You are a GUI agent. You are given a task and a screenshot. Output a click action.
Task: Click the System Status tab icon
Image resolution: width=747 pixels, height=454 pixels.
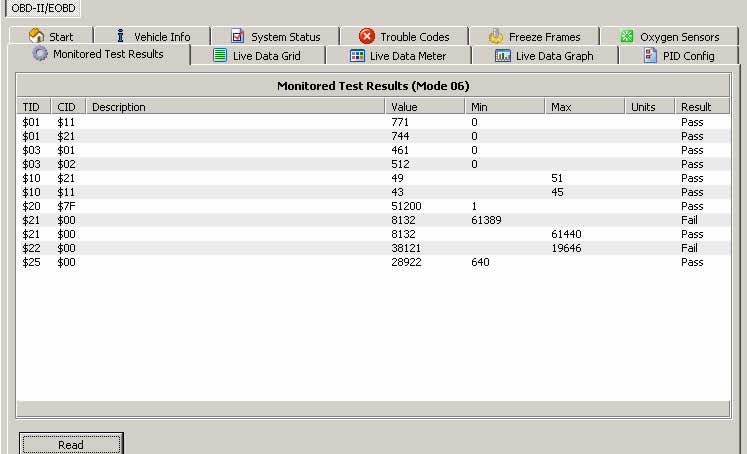(237, 36)
